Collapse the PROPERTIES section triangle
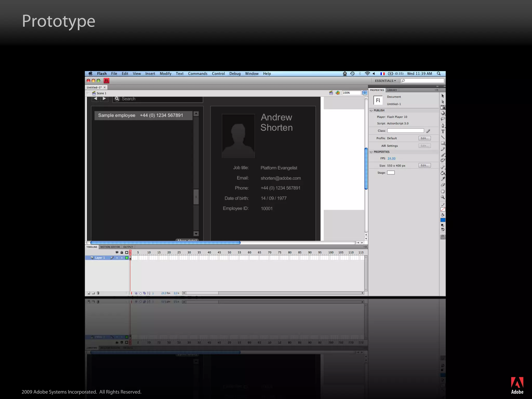Viewport: 532px width, 399px height. tap(371, 152)
